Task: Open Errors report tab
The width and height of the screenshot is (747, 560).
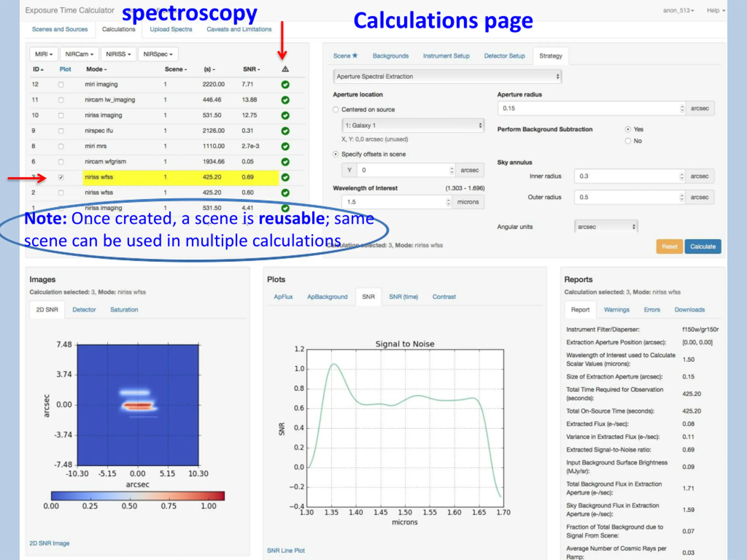Action: tap(652, 309)
